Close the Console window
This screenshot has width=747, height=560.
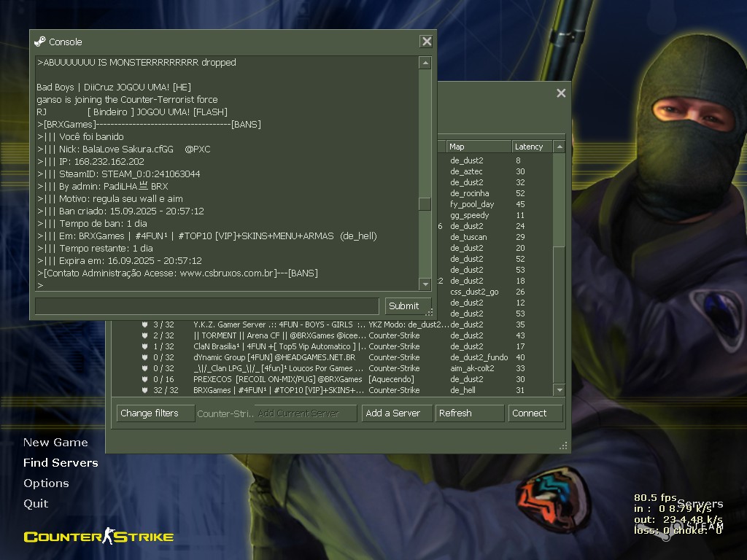pyautogui.click(x=426, y=42)
